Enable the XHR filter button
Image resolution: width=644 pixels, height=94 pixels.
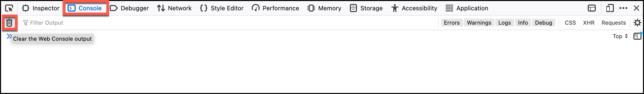point(588,23)
